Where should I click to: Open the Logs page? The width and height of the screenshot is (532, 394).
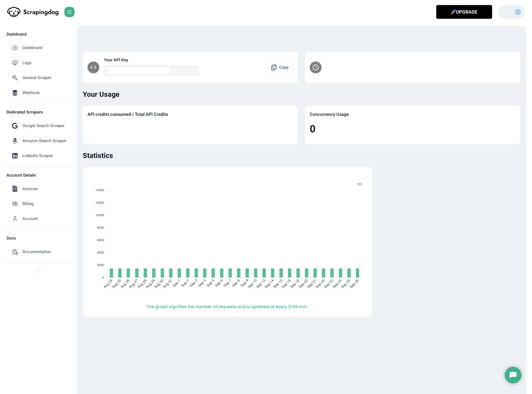(x=27, y=63)
